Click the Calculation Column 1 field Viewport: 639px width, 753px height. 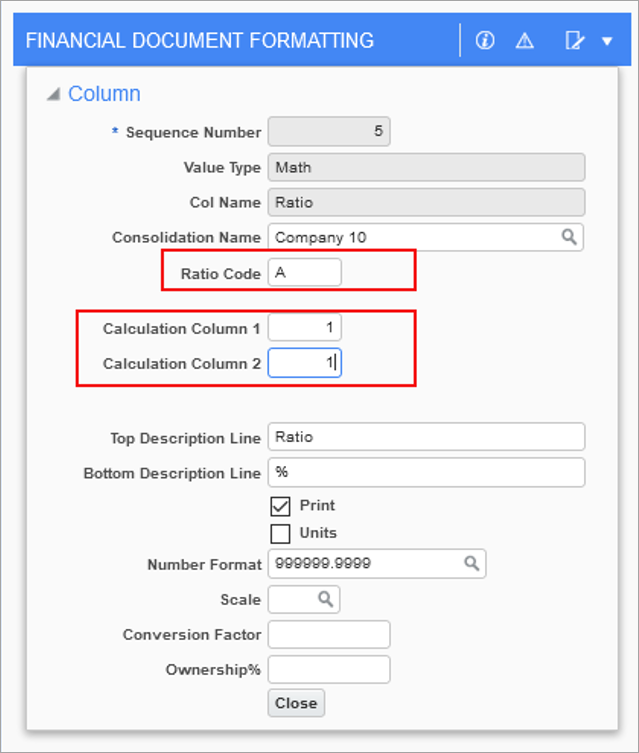pos(304,328)
